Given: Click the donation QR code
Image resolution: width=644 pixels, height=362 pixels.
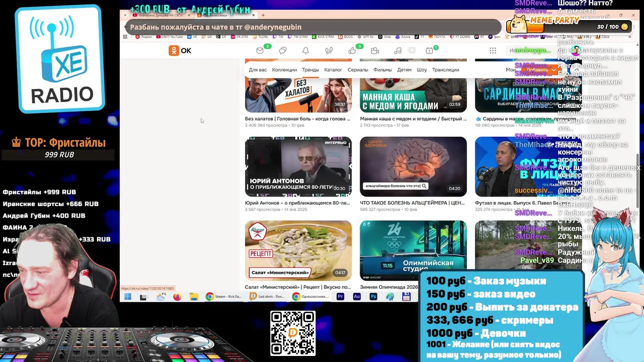Looking at the screenshot, I should tap(293, 333).
